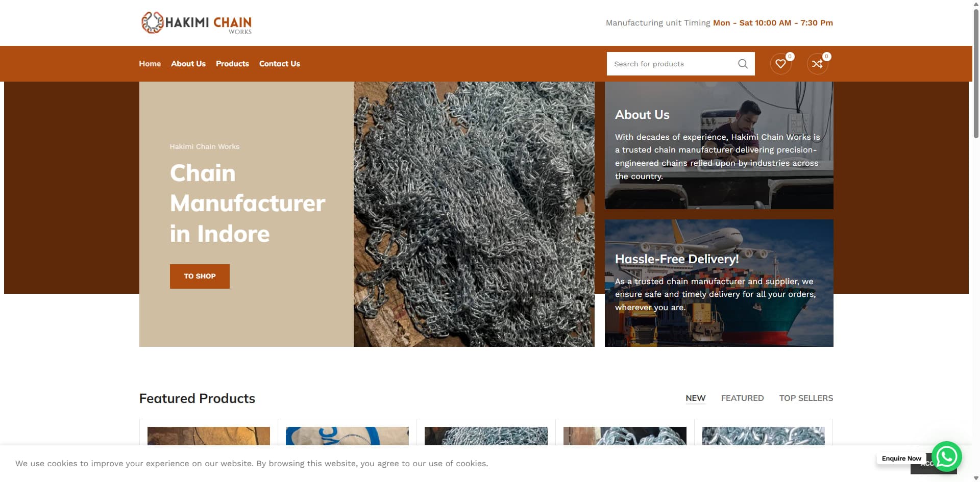Click the large chain pile image
Screen dimensions: 980x482
coord(474,214)
